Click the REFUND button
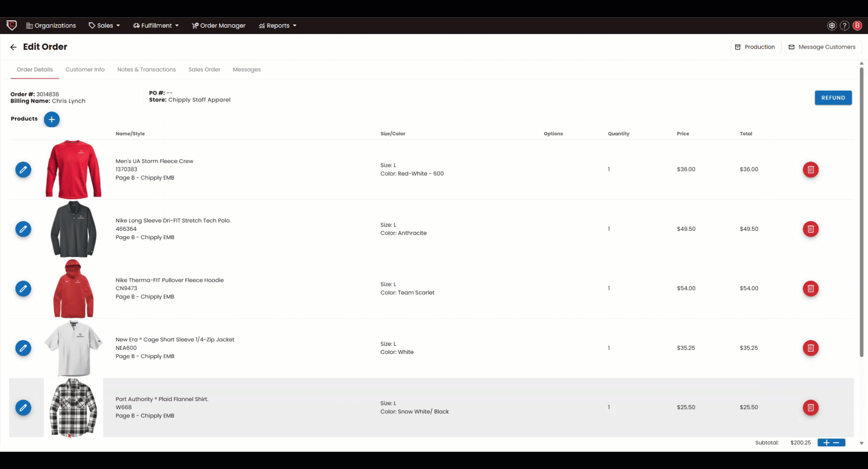 pyautogui.click(x=833, y=97)
